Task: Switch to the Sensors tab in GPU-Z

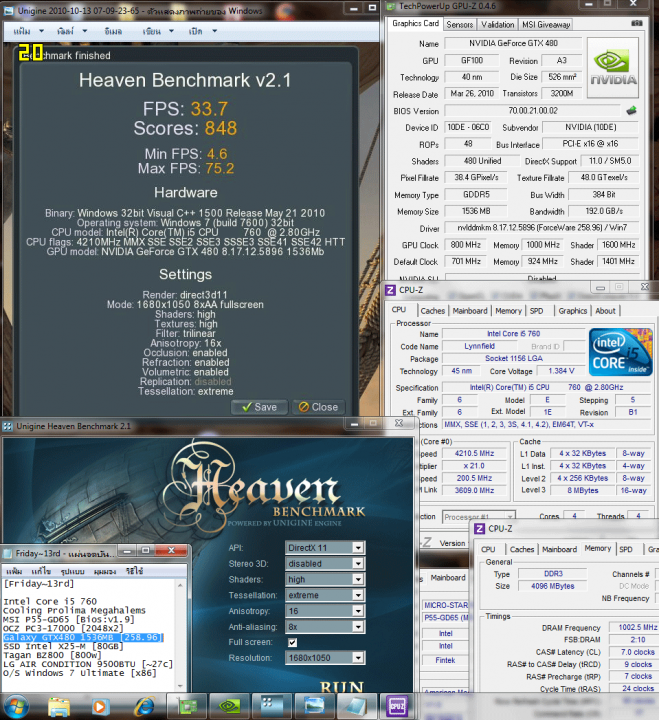Action: pyautogui.click(x=460, y=25)
